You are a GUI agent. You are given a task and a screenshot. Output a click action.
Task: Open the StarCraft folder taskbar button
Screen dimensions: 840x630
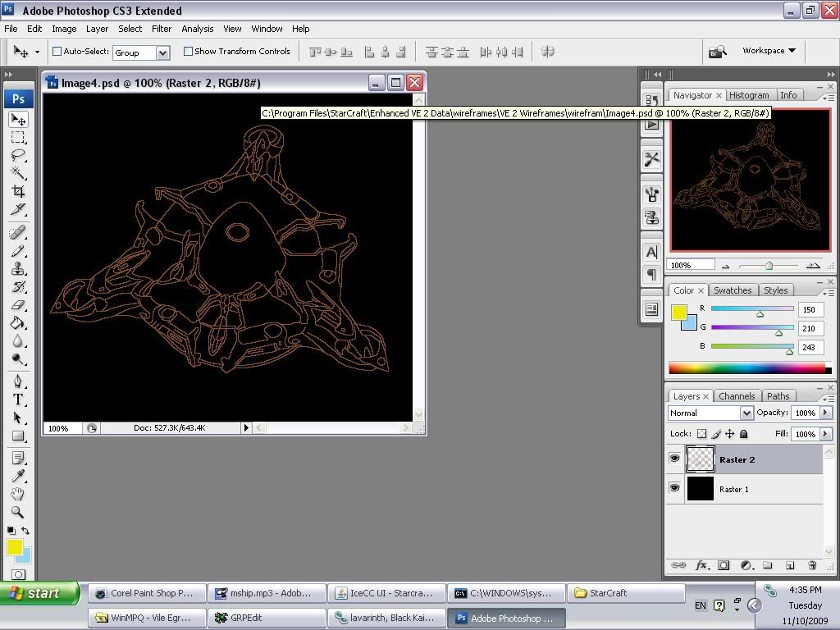point(626,593)
